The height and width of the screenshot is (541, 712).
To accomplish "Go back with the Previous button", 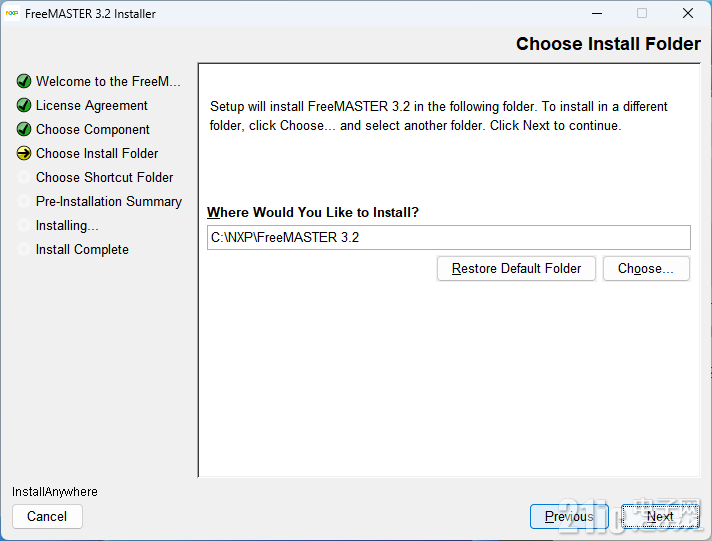I will 569,516.
